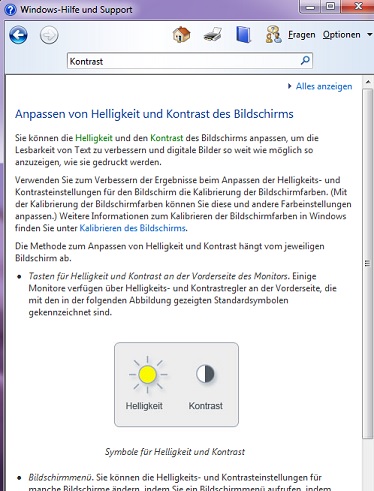
Task: Print this help topic with printer icon
Action: point(213,35)
